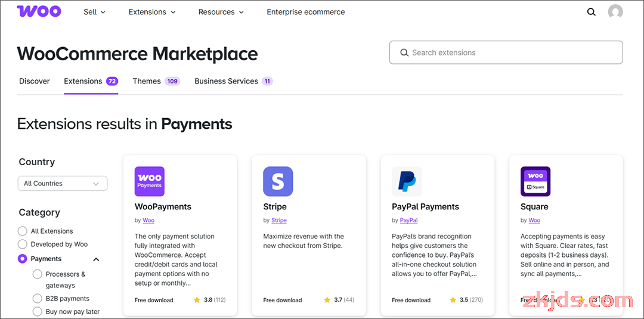
Task: Select the Payments category radio button
Action: 23,259
